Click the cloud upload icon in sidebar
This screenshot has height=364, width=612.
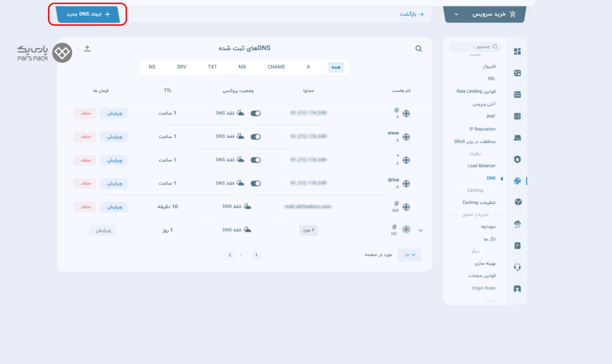(517, 224)
